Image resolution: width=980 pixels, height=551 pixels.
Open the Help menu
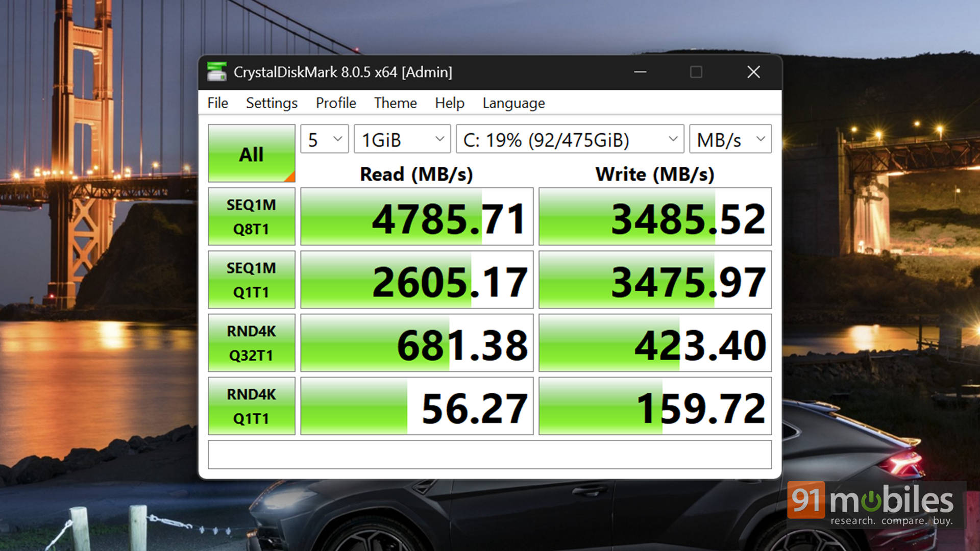(x=449, y=103)
